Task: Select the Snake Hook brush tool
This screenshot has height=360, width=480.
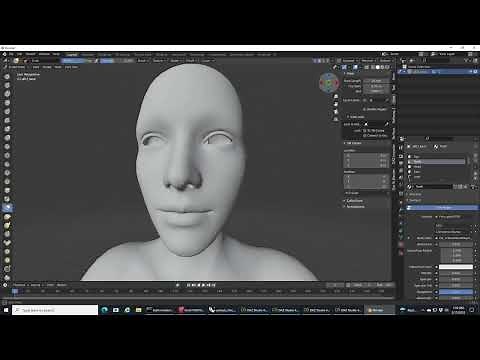Action: pos(7,225)
